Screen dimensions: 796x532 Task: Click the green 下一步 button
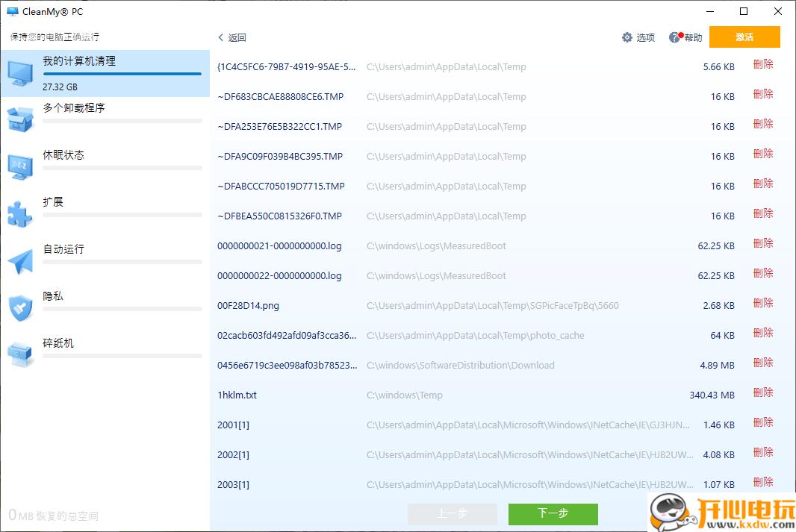[553, 513]
